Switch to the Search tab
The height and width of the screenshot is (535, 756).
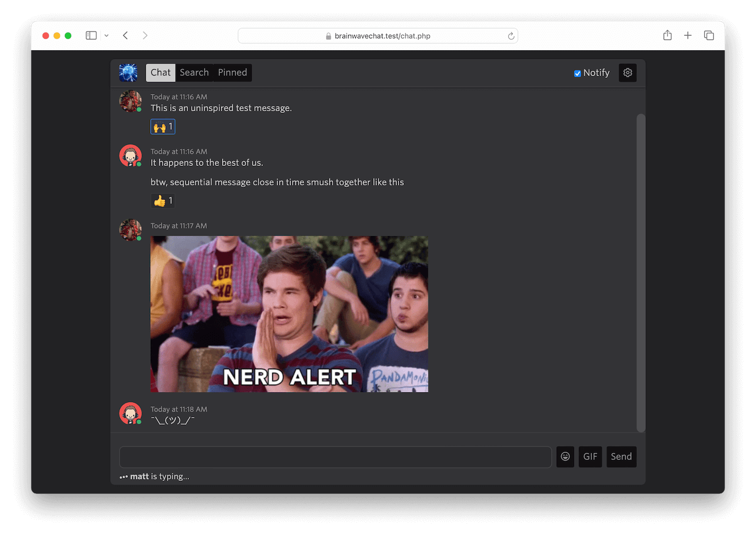(x=194, y=73)
